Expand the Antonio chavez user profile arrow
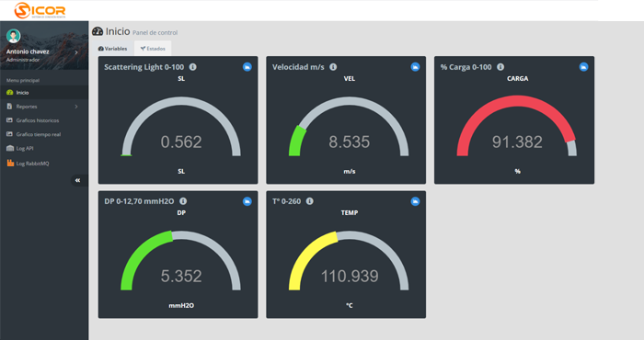This screenshot has height=340, width=644. point(76,52)
